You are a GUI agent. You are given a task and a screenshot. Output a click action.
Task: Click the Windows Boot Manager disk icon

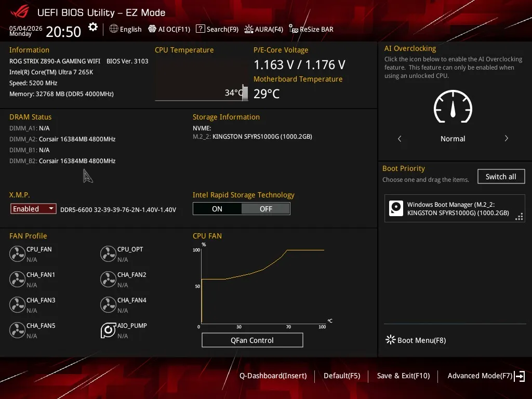[396, 208]
